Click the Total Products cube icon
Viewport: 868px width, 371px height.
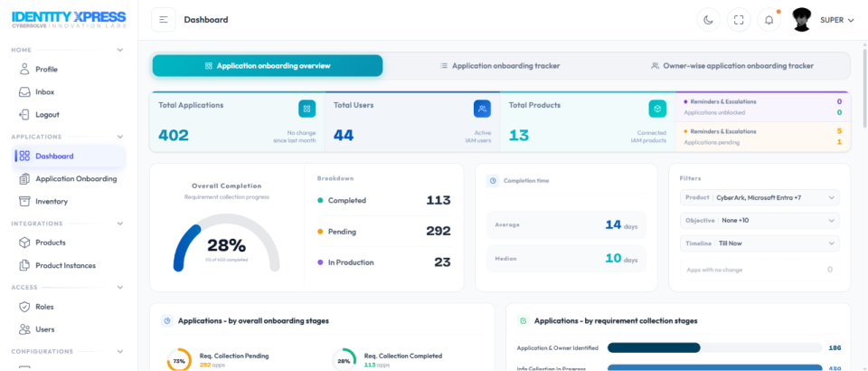[657, 109]
